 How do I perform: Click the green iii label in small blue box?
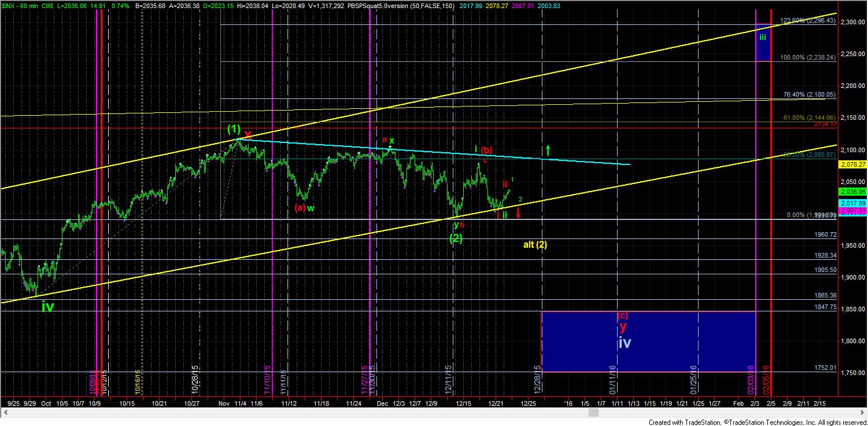[763, 36]
